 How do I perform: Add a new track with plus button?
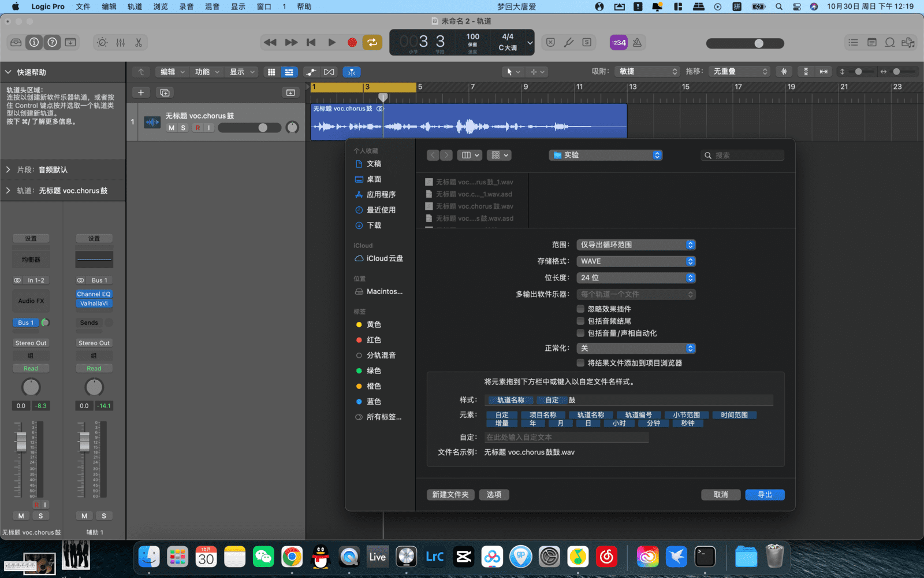[141, 92]
